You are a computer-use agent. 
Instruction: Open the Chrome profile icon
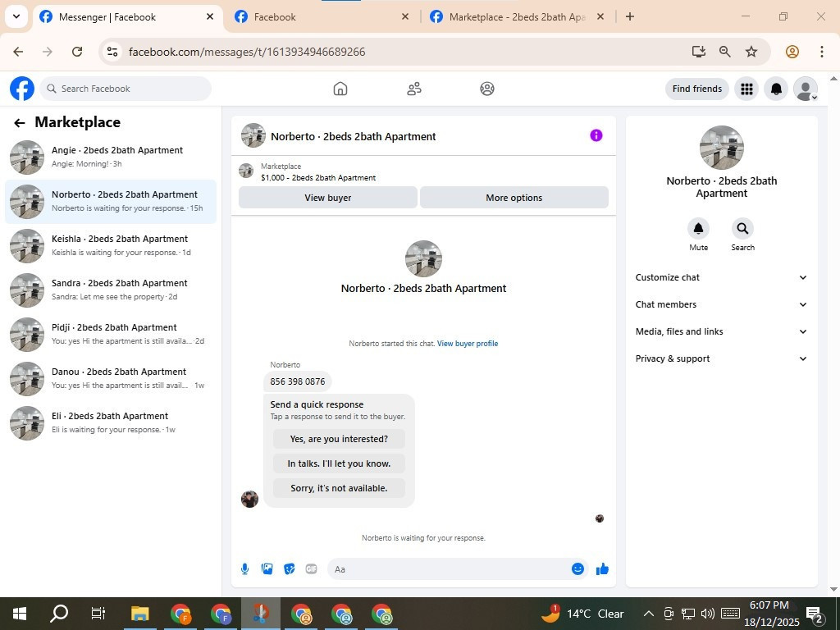coord(792,52)
